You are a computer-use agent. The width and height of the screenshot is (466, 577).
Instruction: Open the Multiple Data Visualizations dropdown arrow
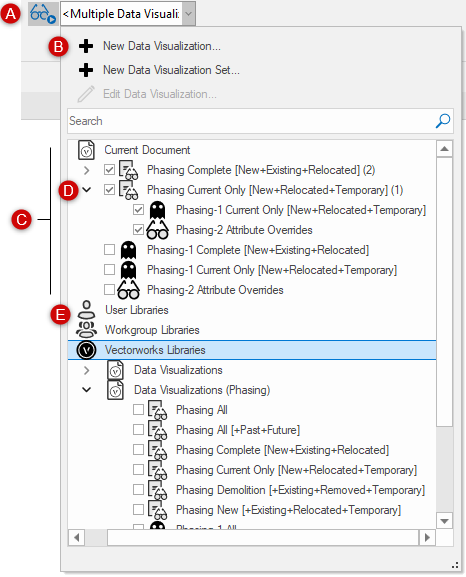188,14
